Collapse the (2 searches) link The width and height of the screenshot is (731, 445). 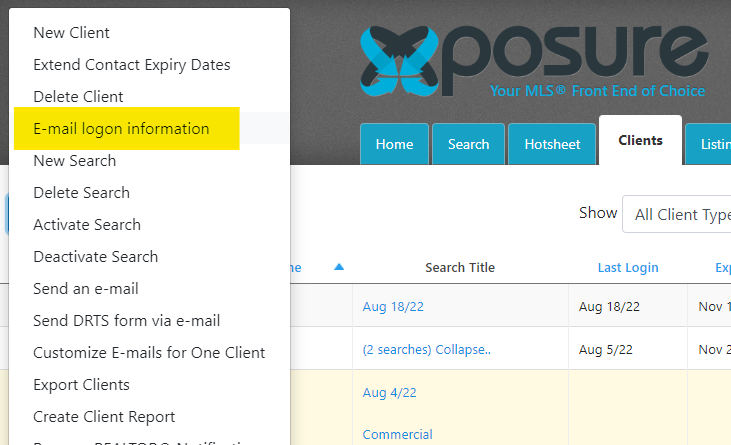427,349
